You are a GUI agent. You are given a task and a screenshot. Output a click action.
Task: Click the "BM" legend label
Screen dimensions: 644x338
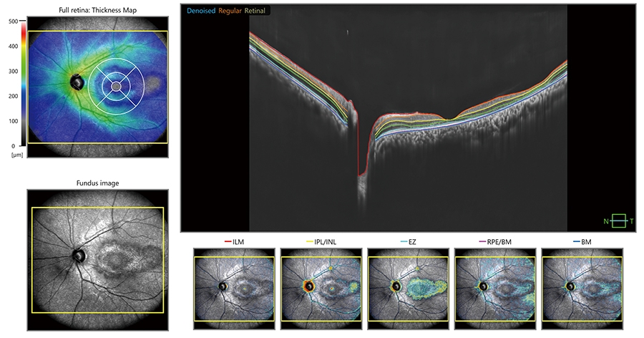[x=586, y=242]
